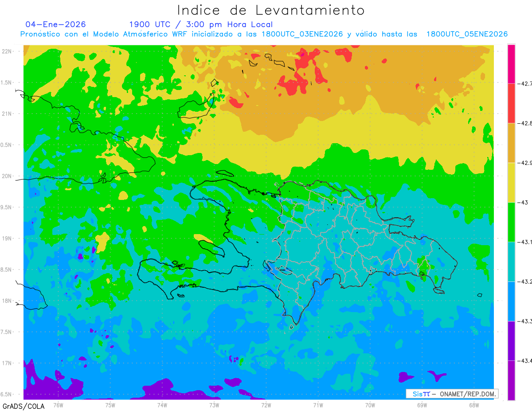Click the longitude label "72W"

(266, 405)
